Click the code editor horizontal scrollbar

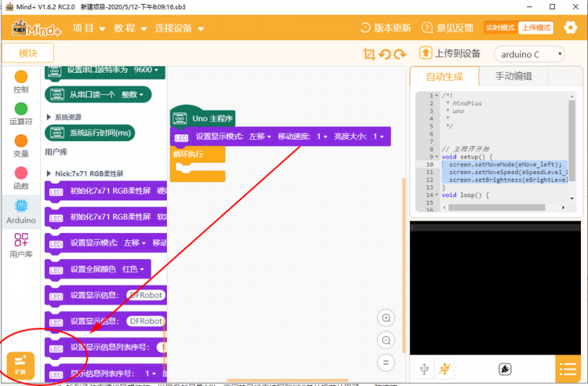(x=497, y=207)
